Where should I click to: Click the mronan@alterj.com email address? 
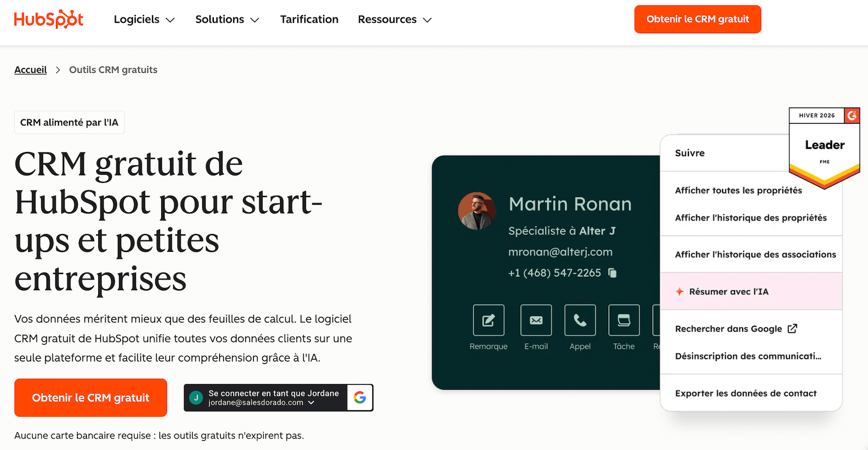[560, 252]
